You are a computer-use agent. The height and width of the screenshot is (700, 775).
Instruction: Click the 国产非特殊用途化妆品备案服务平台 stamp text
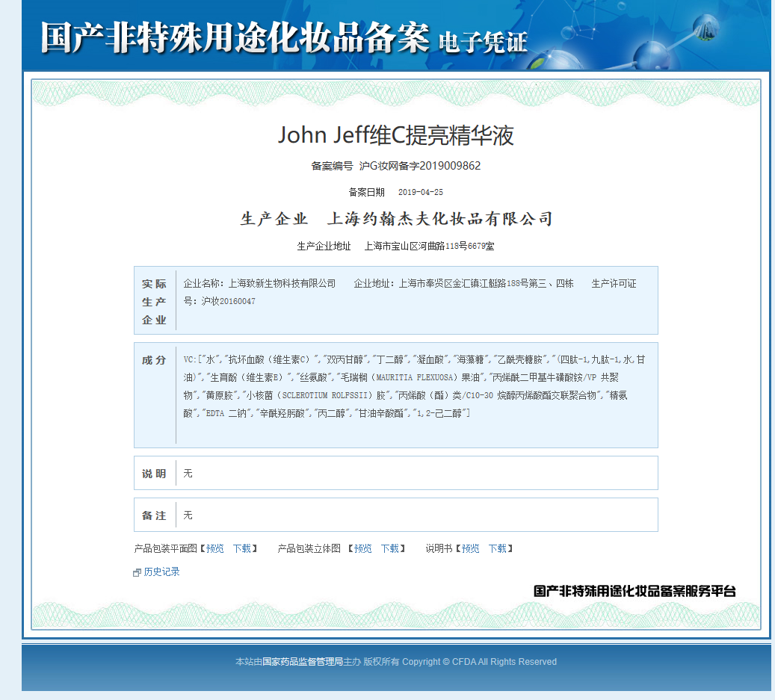(x=634, y=591)
